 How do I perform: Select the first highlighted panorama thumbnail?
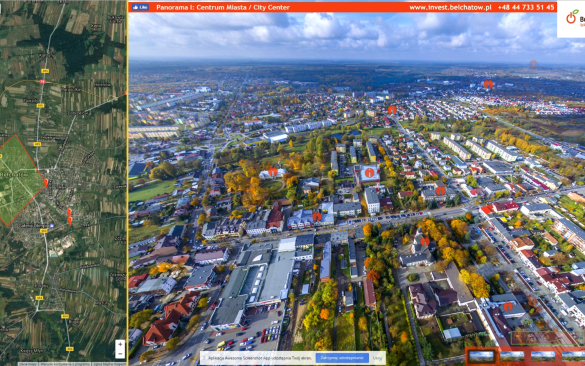pos(481,356)
